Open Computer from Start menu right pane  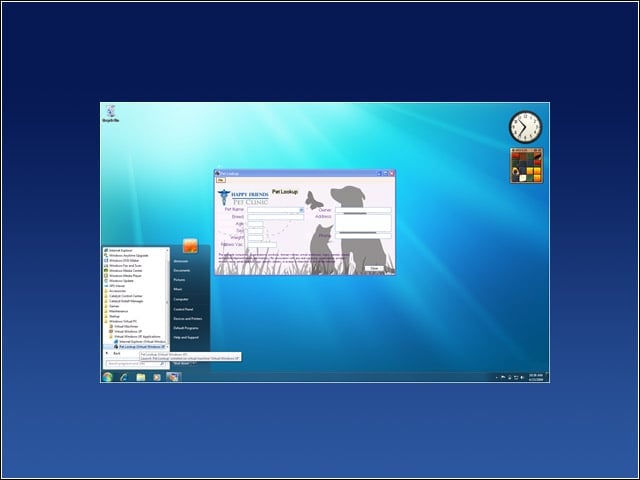click(x=181, y=299)
